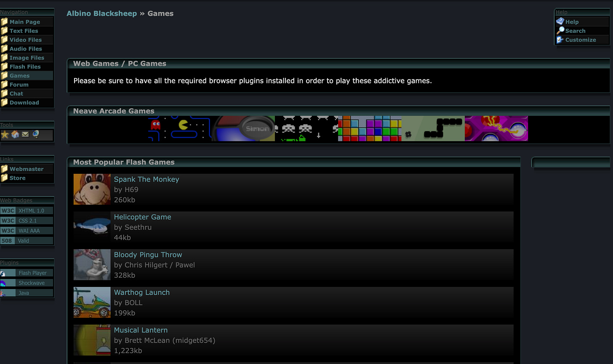
Task: Click the Albino Blacksheep breadcrumb link
Action: tap(102, 13)
